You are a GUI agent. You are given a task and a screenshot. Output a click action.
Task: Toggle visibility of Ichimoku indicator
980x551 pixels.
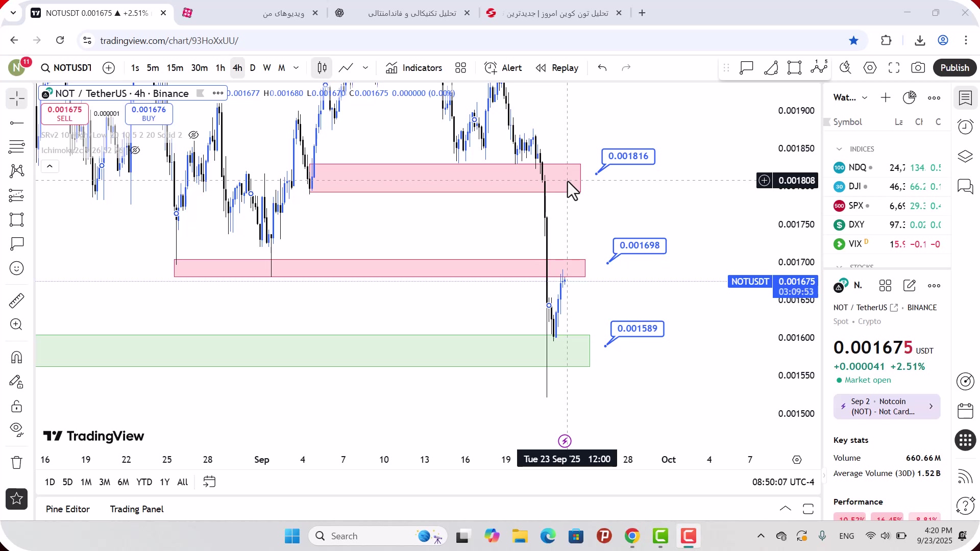[x=135, y=150]
